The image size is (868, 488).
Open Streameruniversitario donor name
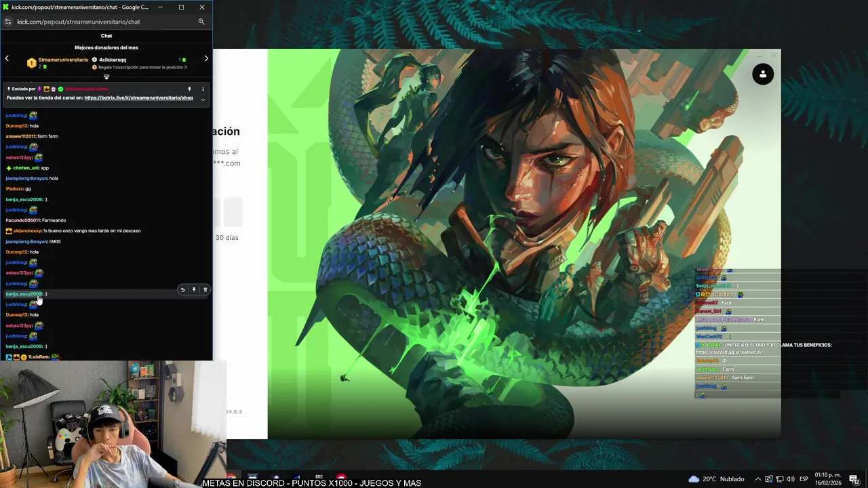pos(63,60)
